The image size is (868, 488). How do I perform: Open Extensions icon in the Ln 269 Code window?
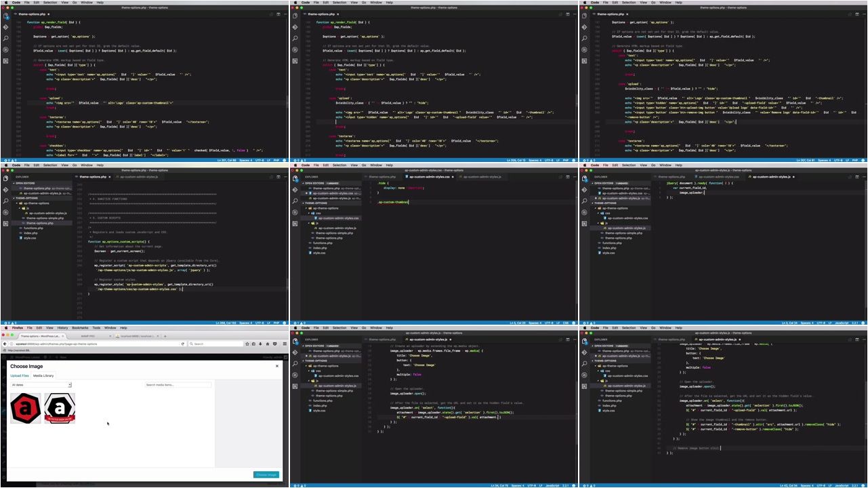pyautogui.click(x=6, y=224)
